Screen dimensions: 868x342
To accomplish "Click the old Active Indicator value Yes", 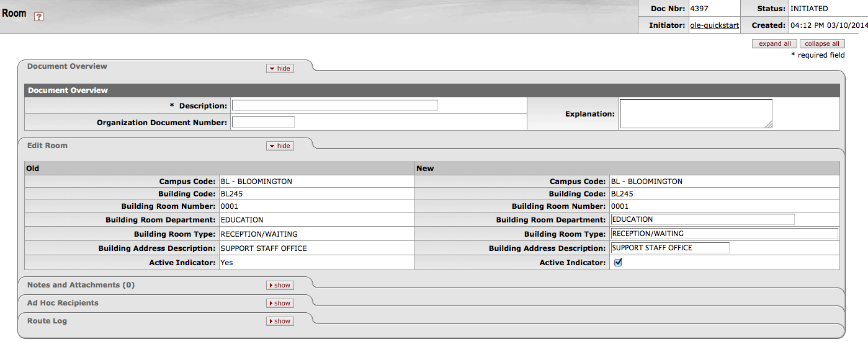I will point(227,263).
